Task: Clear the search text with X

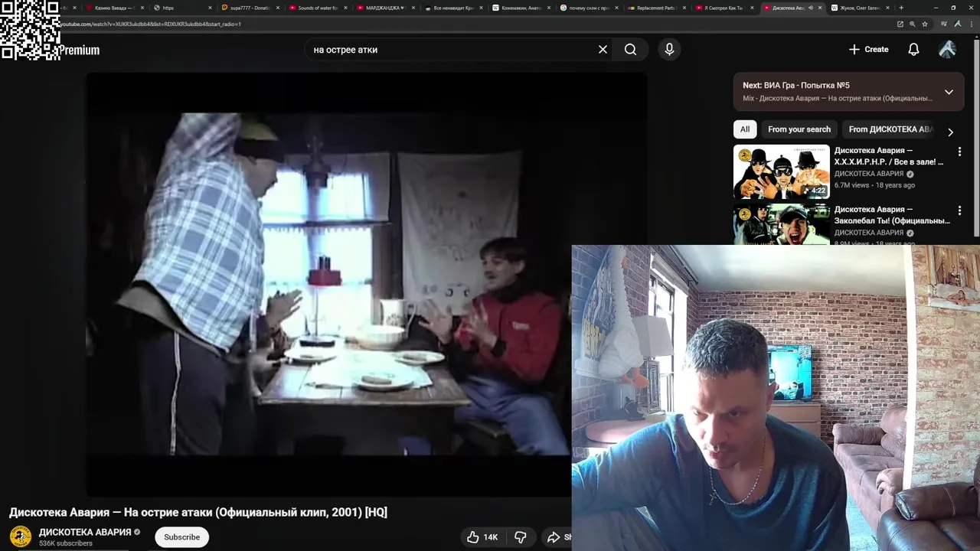Action: [x=603, y=50]
